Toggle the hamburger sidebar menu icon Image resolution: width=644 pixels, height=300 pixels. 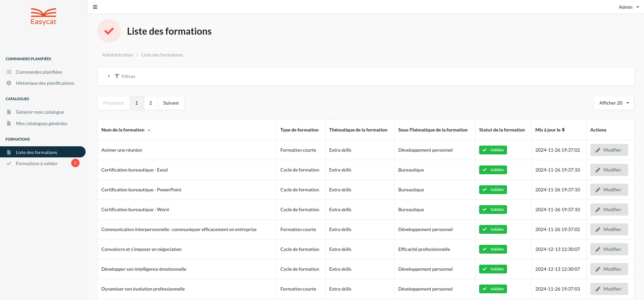click(x=95, y=7)
